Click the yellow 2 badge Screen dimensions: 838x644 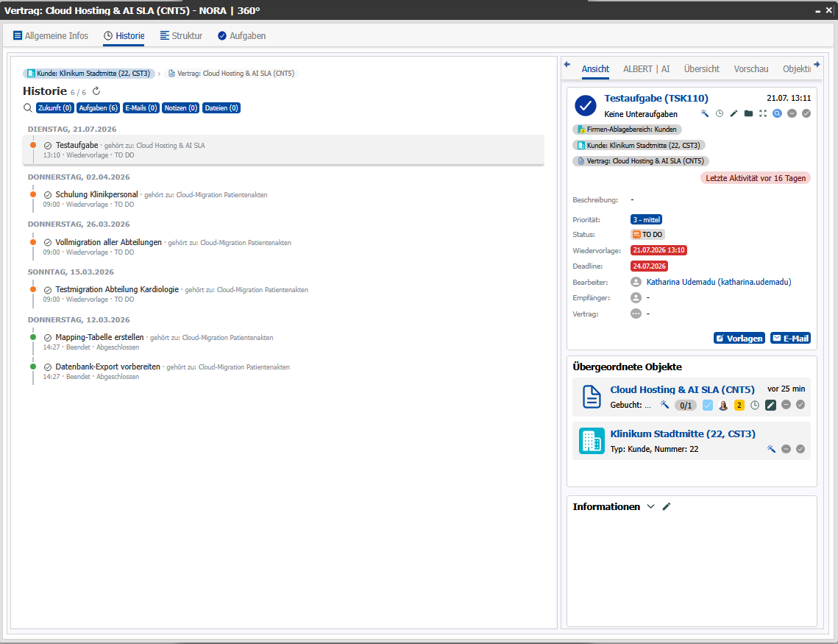tap(739, 405)
